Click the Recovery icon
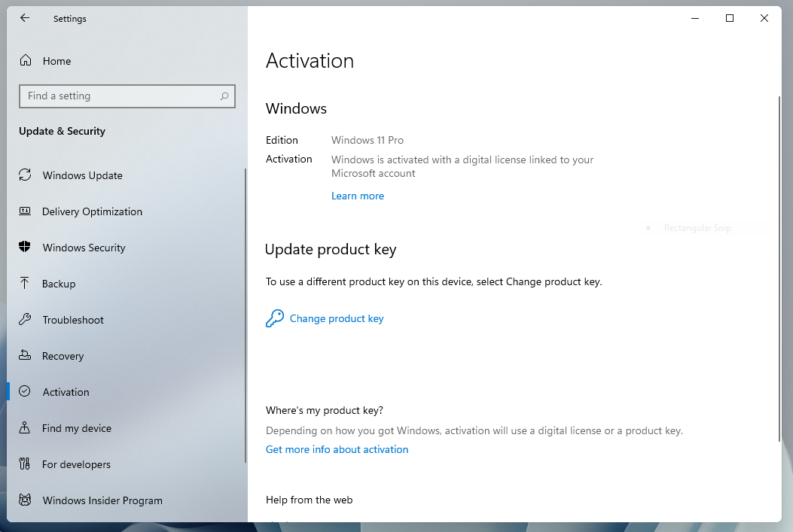Screen dimensions: 793x532 pos(25,355)
